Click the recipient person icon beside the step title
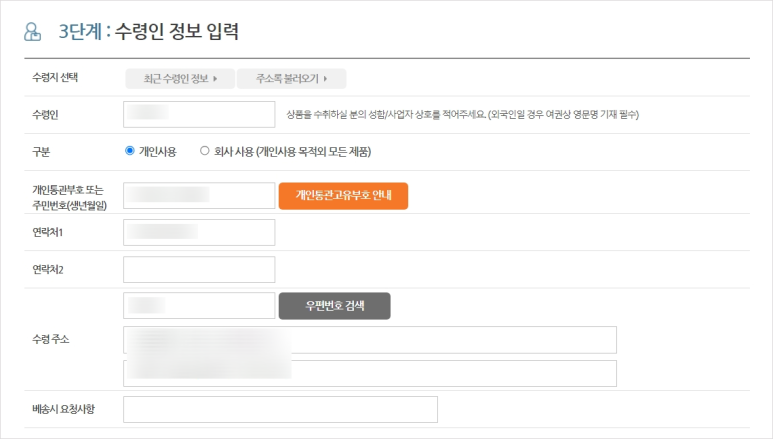The height and width of the screenshot is (439, 773). click(x=33, y=32)
